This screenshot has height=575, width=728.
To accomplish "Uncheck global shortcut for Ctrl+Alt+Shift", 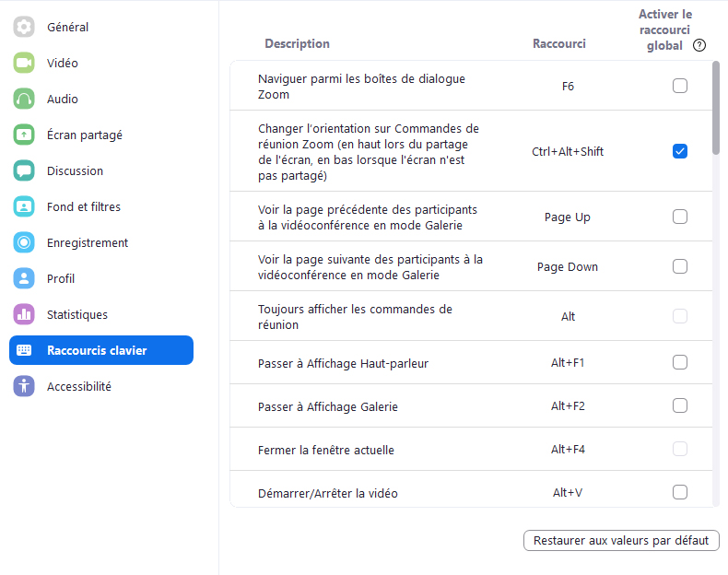I will [x=680, y=151].
